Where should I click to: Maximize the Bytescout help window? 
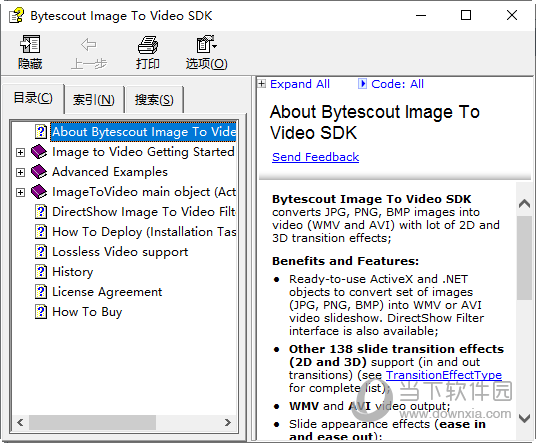click(466, 15)
